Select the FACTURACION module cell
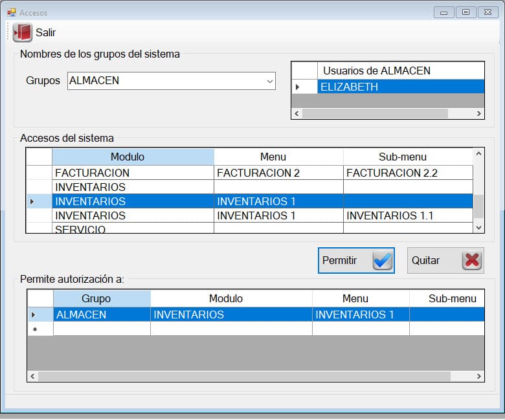The image size is (505, 420). click(x=133, y=173)
